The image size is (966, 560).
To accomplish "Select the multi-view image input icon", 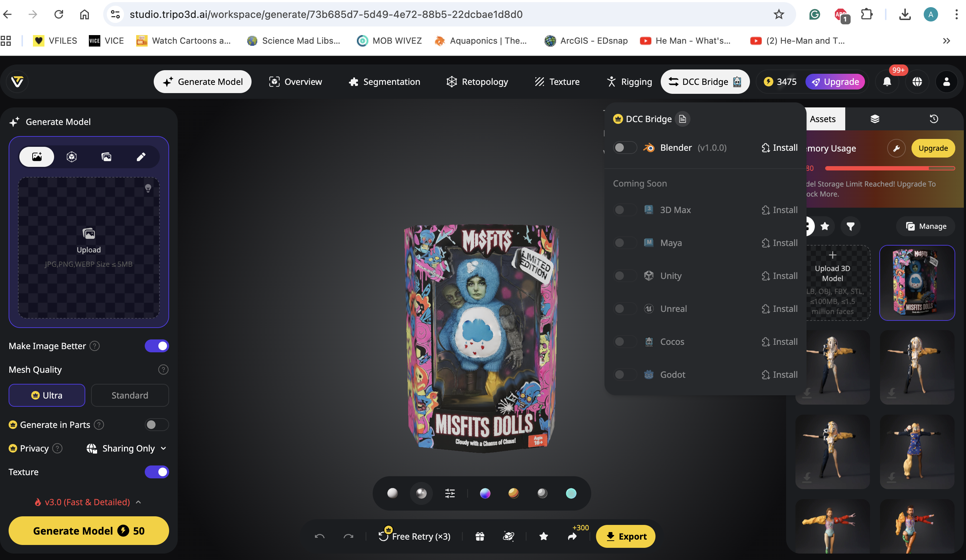I will tap(106, 157).
